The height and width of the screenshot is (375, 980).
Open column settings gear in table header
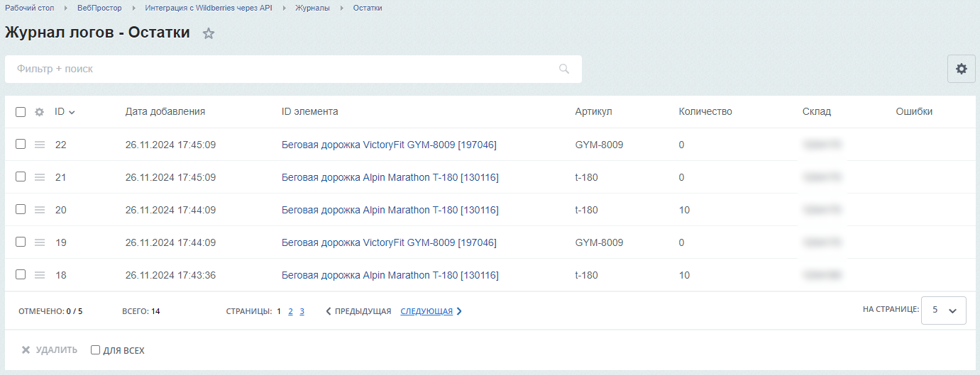(40, 112)
